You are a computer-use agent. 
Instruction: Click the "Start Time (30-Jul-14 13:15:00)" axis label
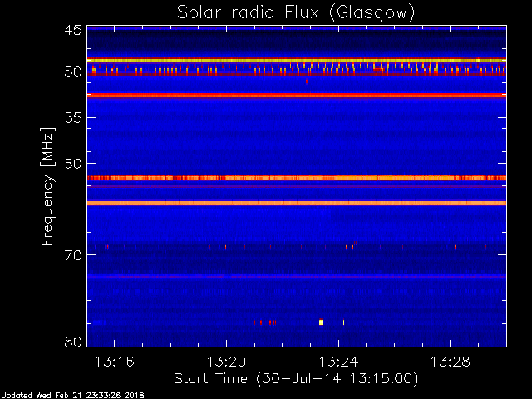296,379
